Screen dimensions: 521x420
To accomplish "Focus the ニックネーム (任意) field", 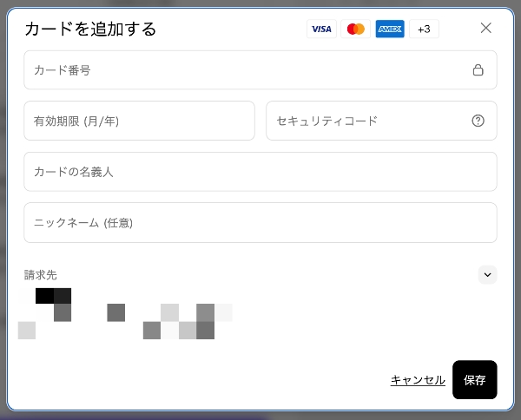I will coord(260,223).
